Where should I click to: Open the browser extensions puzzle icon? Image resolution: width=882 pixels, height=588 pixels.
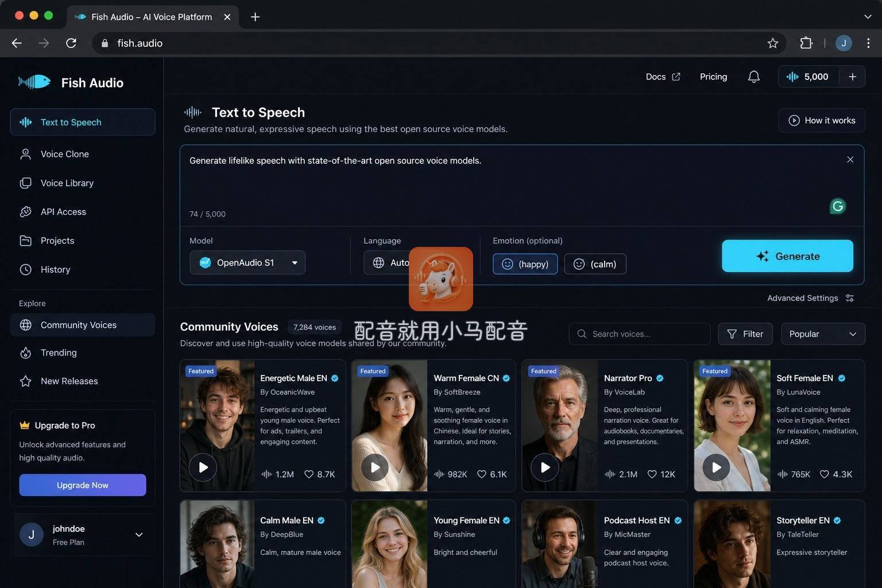pyautogui.click(x=806, y=43)
